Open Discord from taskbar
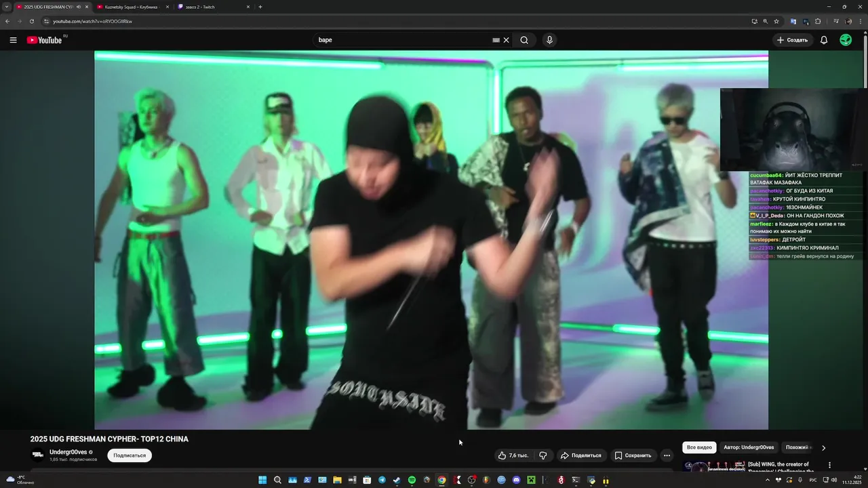This screenshot has height=488, width=868. tap(516, 480)
